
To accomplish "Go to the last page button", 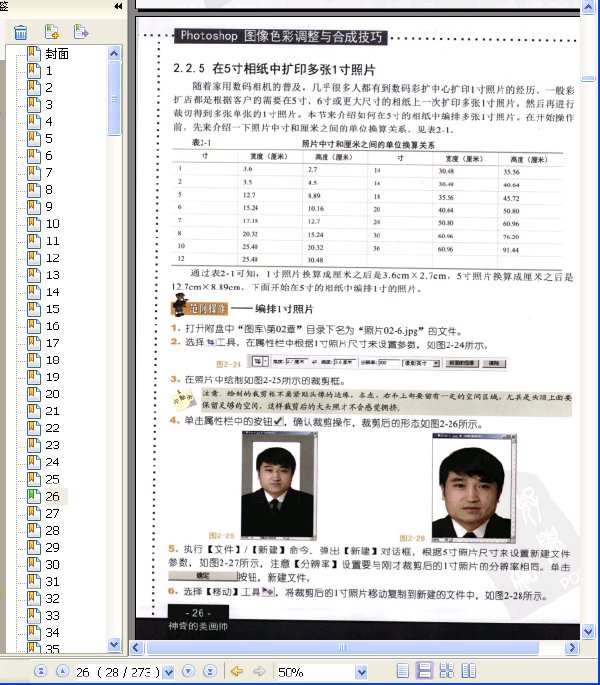I will pyautogui.click(x=210, y=671).
